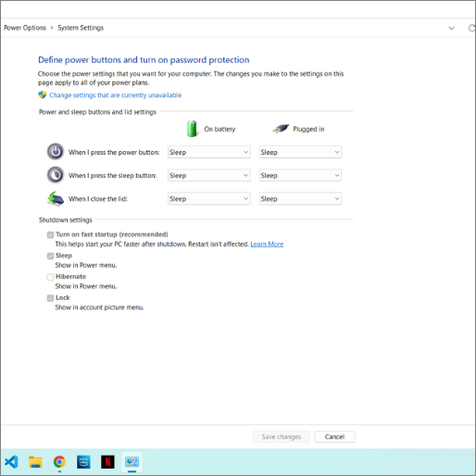Click the refresh icon in address bar

[x=471, y=28]
